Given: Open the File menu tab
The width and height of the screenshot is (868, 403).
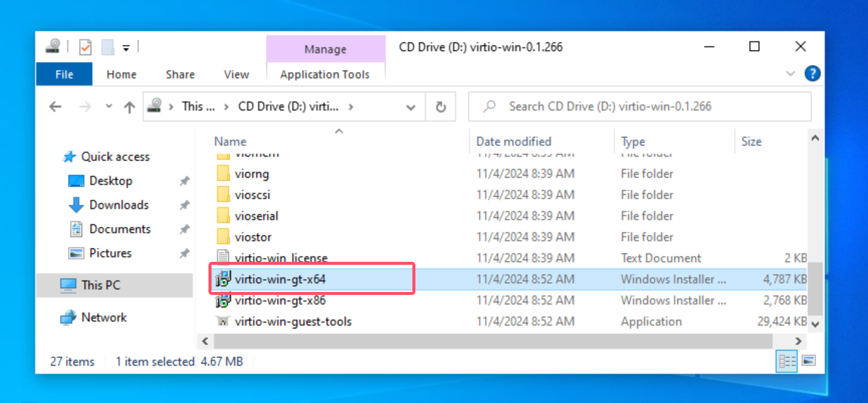Looking at the screenshot, I should click(64, 74).
